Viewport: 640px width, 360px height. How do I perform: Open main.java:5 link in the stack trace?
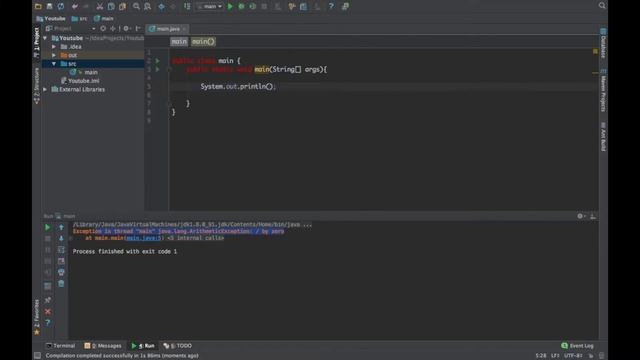pyautogui.click(x=144, y=238)
